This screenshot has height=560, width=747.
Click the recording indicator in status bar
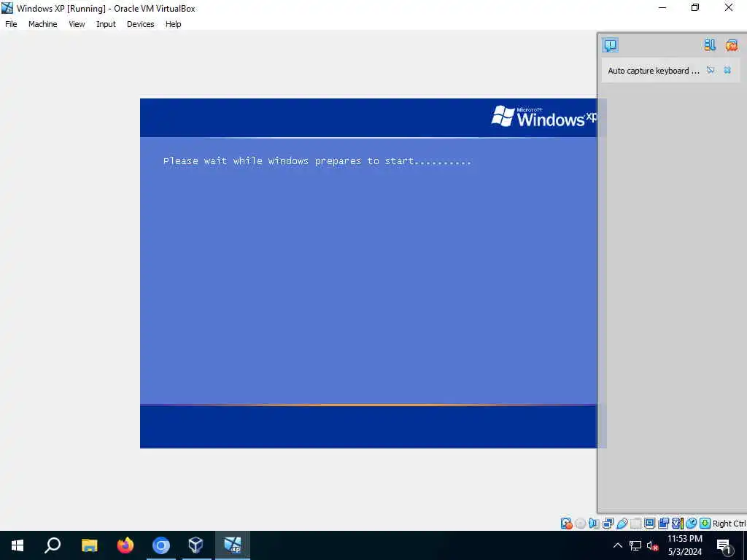663,524
